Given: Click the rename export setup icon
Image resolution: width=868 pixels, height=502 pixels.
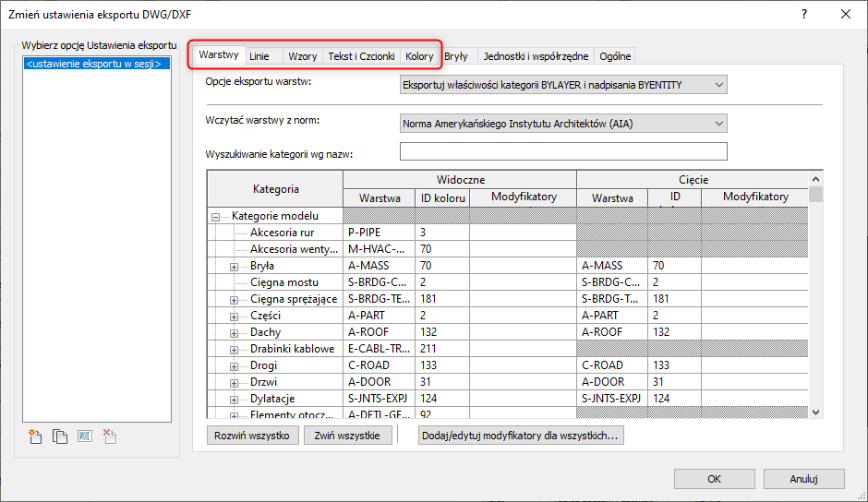Looking at the screenshot, I should point(84,437).
